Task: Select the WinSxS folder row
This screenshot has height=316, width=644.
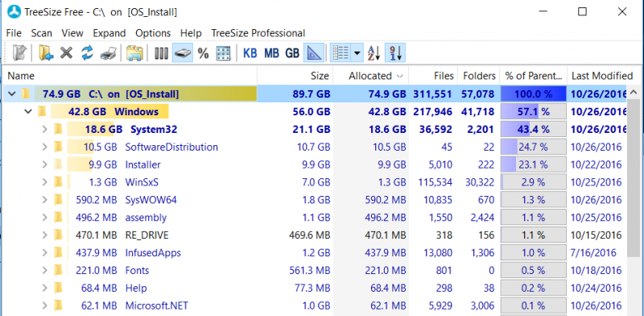Action: 314,182
